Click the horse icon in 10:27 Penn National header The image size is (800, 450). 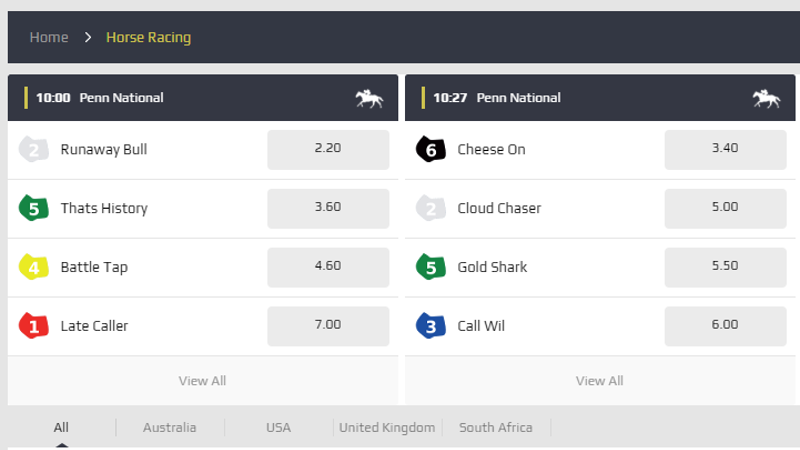tap(766, 98)
